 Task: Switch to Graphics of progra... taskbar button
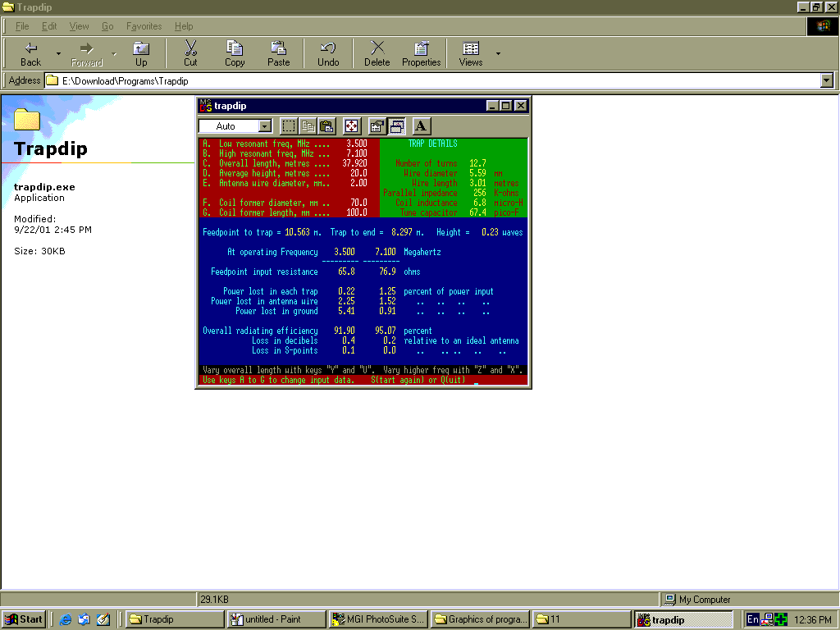(480, 619)
